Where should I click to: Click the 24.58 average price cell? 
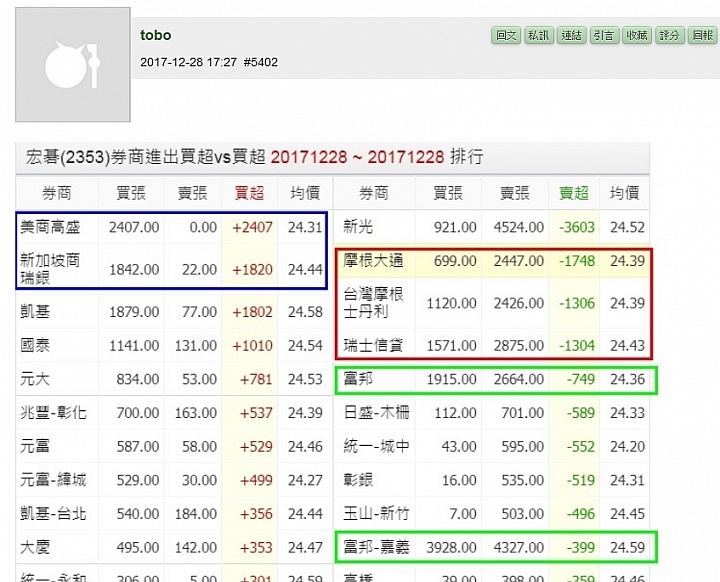tap(305, 312)
